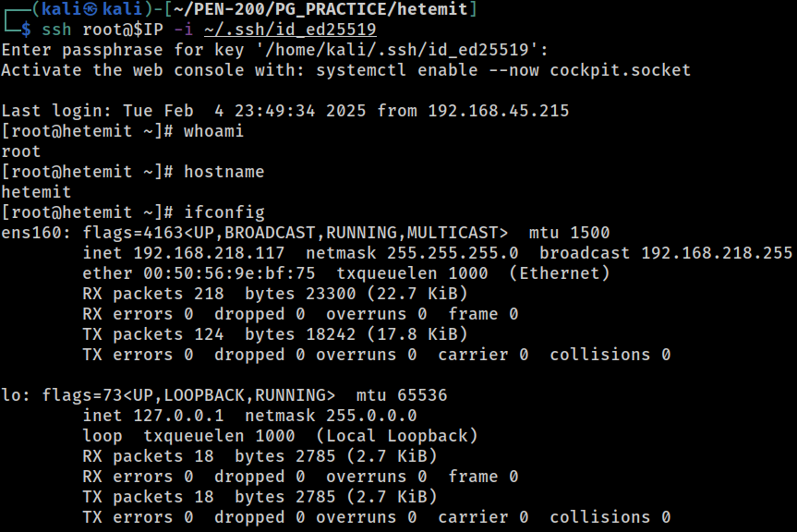Click the ssh command word
The height and width of the screenshot is (532, 797).
pos(56,30)
